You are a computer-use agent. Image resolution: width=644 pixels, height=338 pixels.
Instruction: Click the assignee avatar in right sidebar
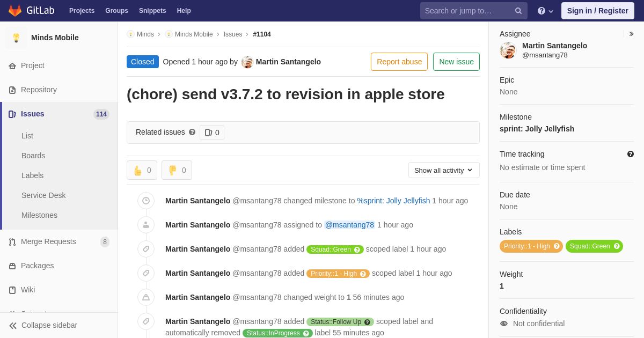coord(508,50)
